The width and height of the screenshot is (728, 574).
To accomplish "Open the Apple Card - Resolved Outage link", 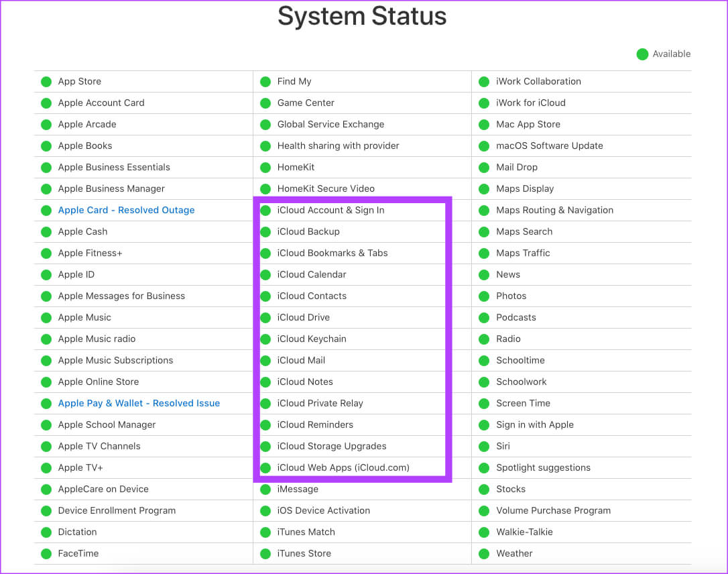I will pyautogui.click(x=126, y=211).
